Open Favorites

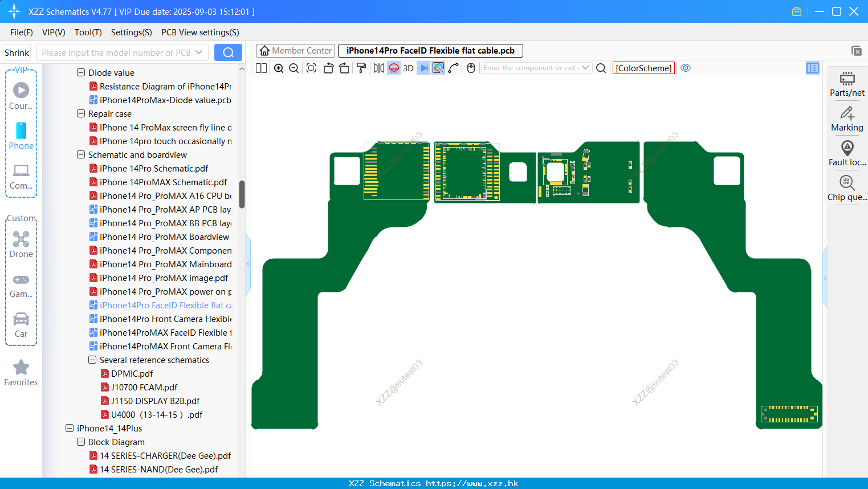click(x=21, y=373)
